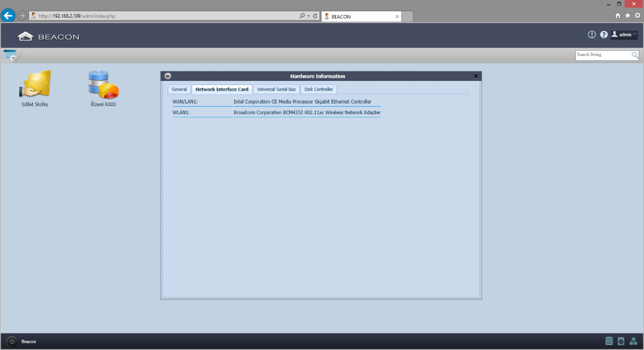This screenshot has width=644, height=350.
Task: Open the Řízení RAID management icon
Action: point(103,85)
